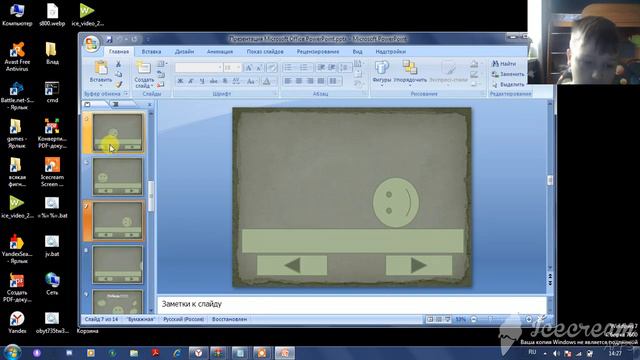Center text in the Абзац group

(299, 81)
